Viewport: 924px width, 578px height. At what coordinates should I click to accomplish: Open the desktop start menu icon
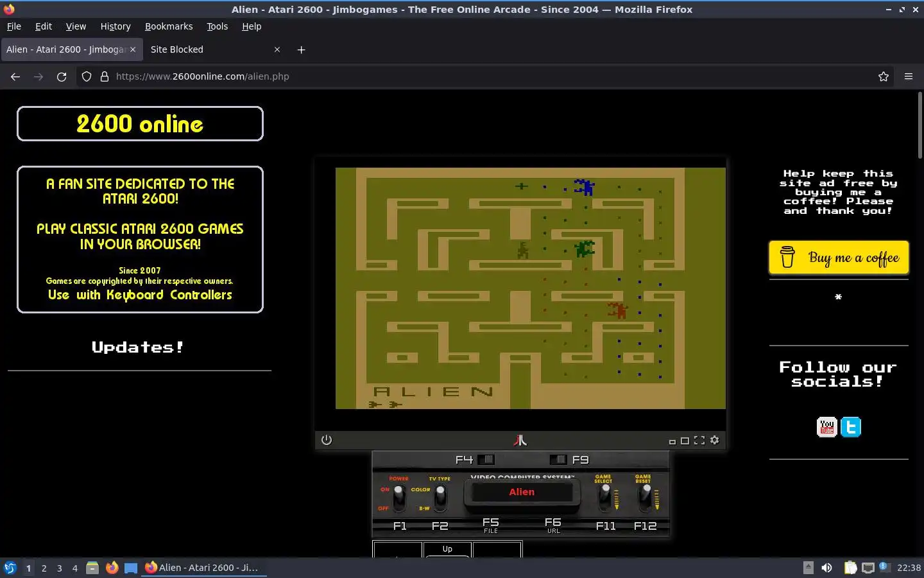pyautogui.click(x=10, y=568)
